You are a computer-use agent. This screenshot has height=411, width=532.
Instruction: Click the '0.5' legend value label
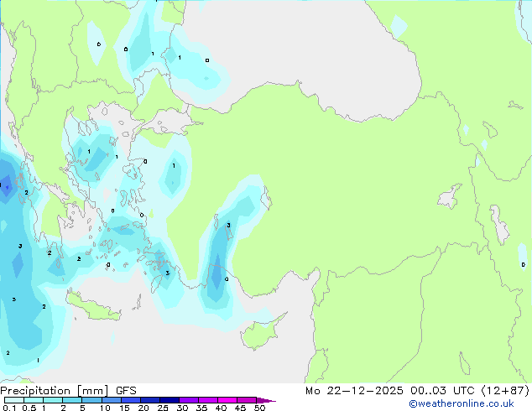click(29, 408)
